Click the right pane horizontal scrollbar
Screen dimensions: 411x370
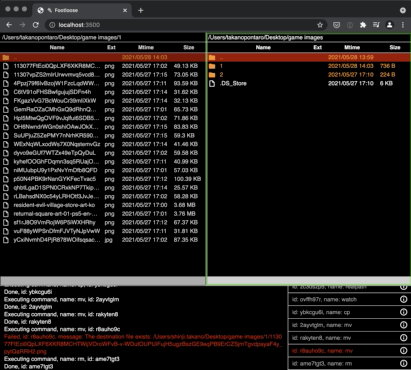[309, 281]
